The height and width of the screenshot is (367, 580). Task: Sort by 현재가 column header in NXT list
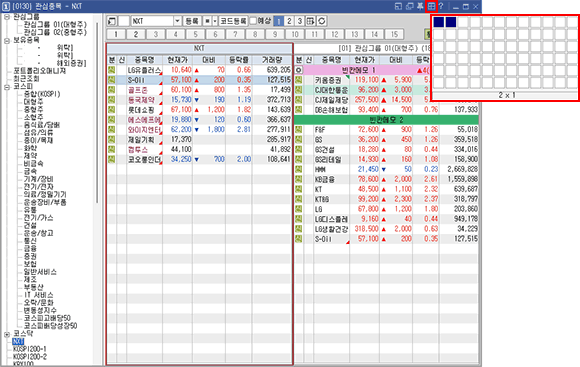pos(178,60)
